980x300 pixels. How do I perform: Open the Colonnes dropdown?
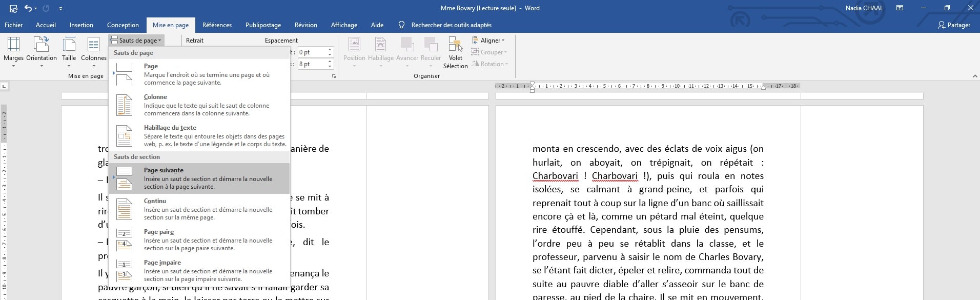coord(94,51)
